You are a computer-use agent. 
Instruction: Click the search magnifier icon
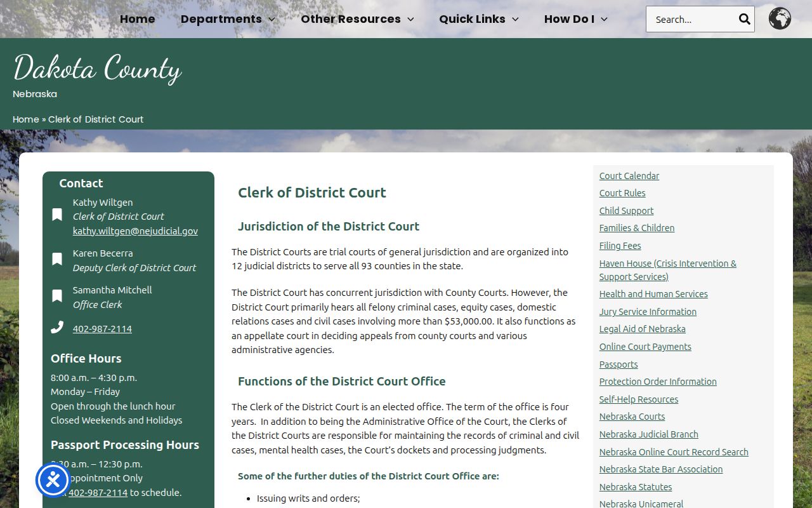(744, 19)
